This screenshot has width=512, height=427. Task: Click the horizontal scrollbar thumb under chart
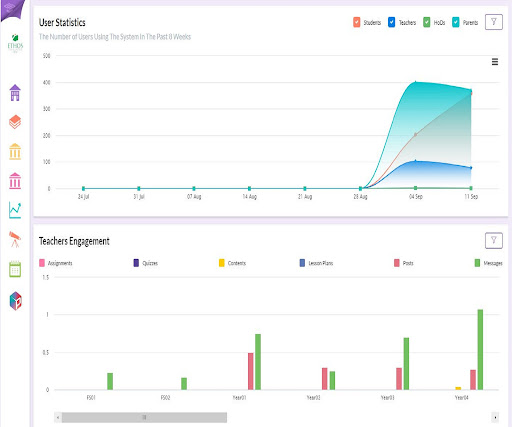(144, 417)
